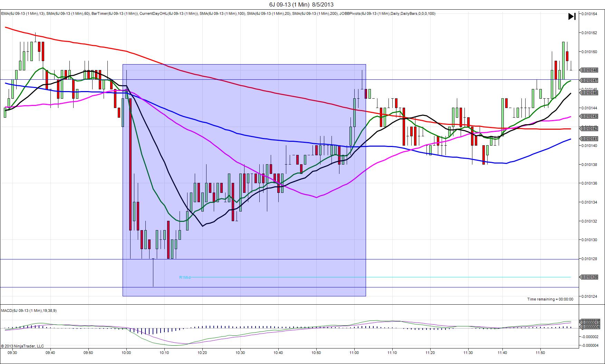The height and width of the screenshot is (364, 605).
Task: Click the '11:40' time axis label
Action: point(502,353)
